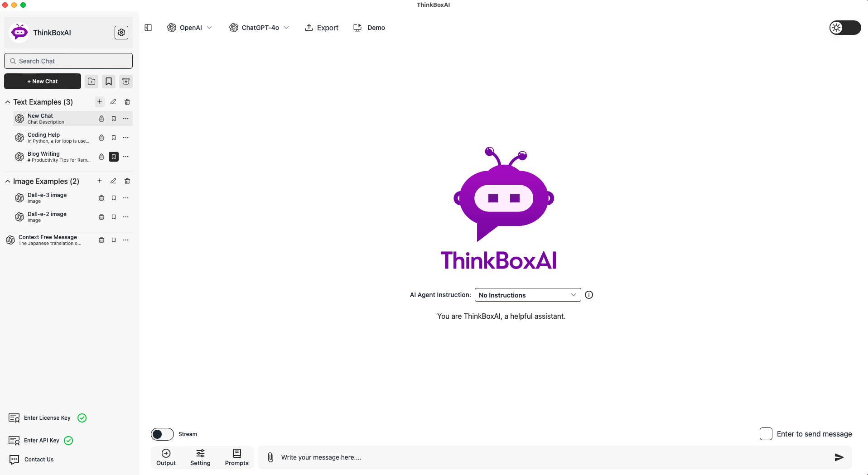Open more options for Dall-e-2 image
Viewport: 868px width, 475px height.
[126, 217]
